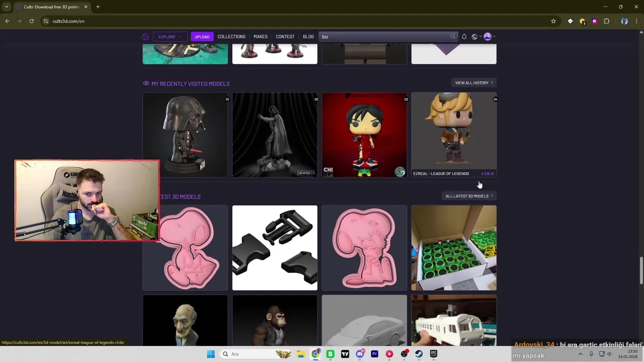Click the UPLOAD button
Image resolution: width=644 pixels, height=362 pixels.
click(x=202, y=37)
